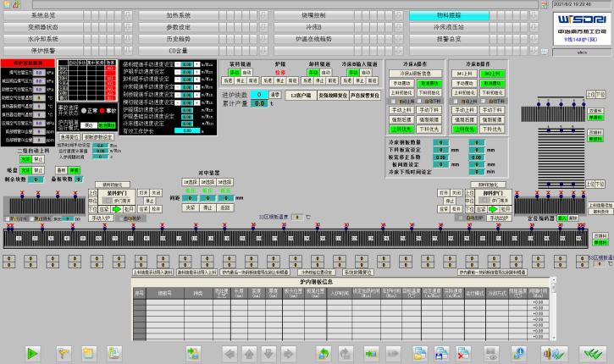Click the floppy-disk save icon
The height and width of the screenshot is (364, 614).
click(x=441, y=354)
